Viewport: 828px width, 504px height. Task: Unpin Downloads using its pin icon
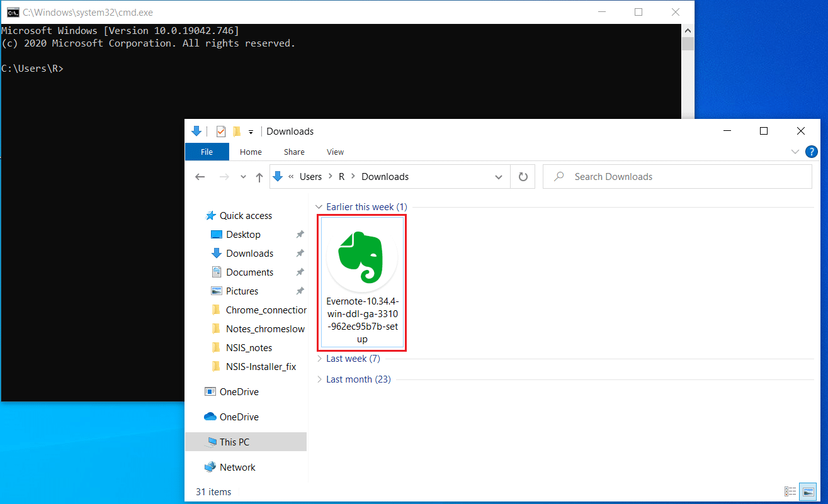tap(300, 254)
